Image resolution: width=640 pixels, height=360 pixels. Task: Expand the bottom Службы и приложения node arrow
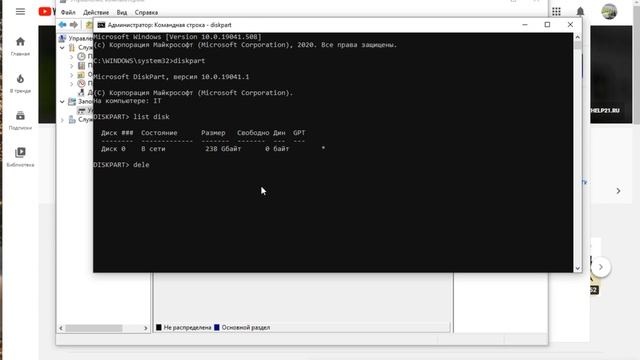62,120
